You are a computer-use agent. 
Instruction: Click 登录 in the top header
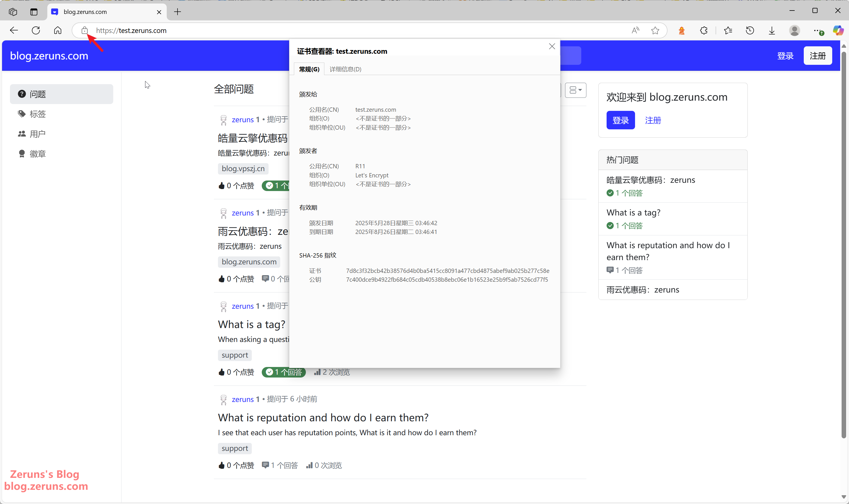coord(785,56)
